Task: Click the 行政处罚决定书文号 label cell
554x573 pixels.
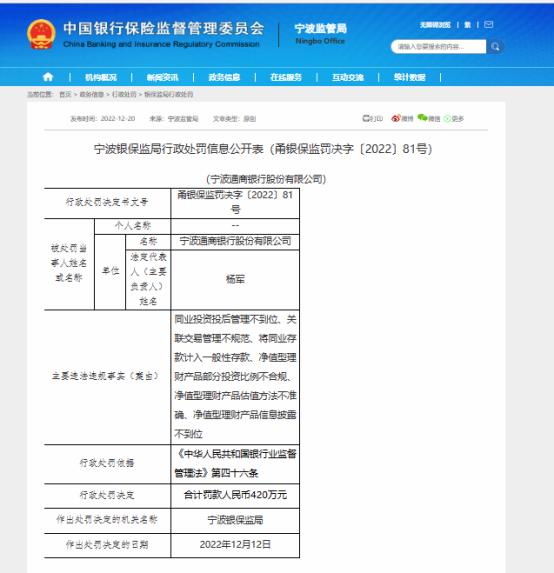Action: 107,202
